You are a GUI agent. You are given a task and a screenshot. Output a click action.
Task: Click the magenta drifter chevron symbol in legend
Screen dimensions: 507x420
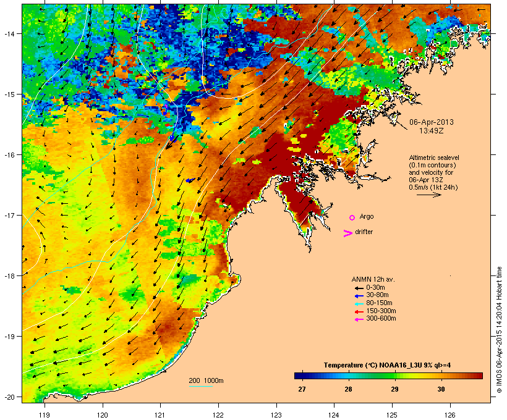(347, 233)
